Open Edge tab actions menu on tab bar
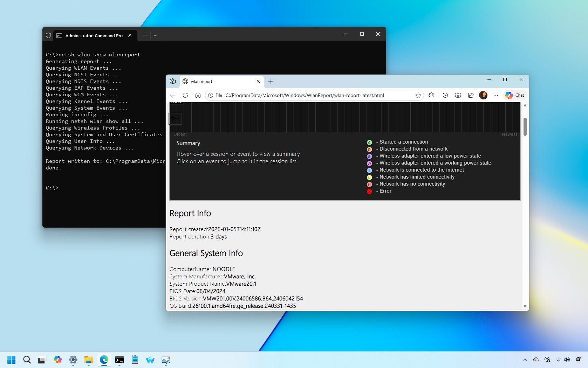Image resolution: width=588 pixels, height=368 pixels. coord(173,81)
